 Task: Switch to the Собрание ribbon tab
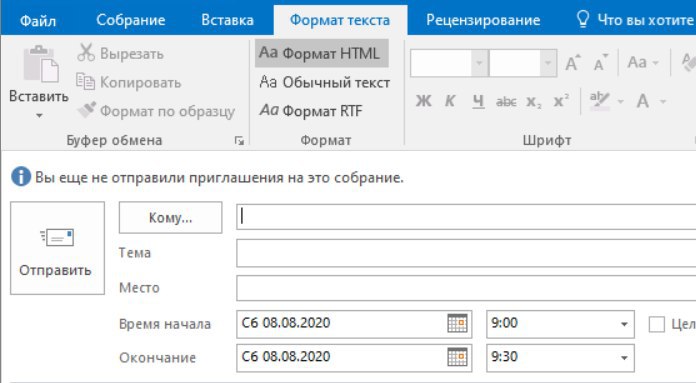[130, 20]
